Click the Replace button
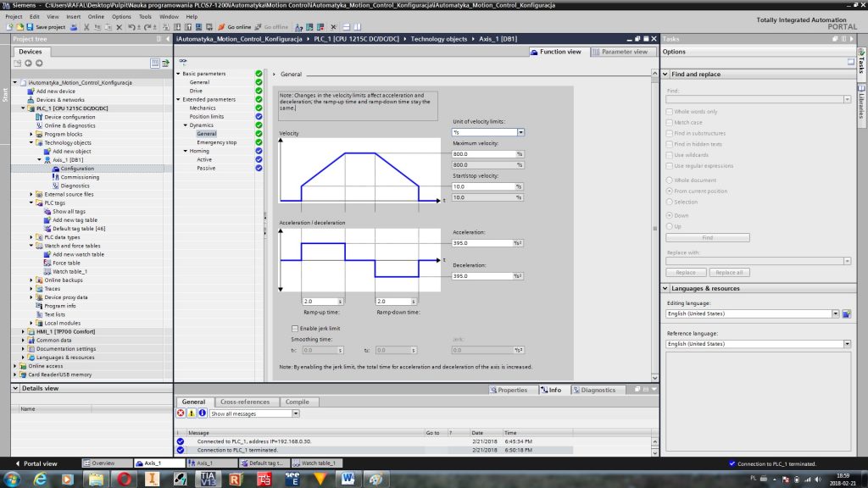Image resolution: width=868 pixels, height=488 pixels. coord(686,272)
